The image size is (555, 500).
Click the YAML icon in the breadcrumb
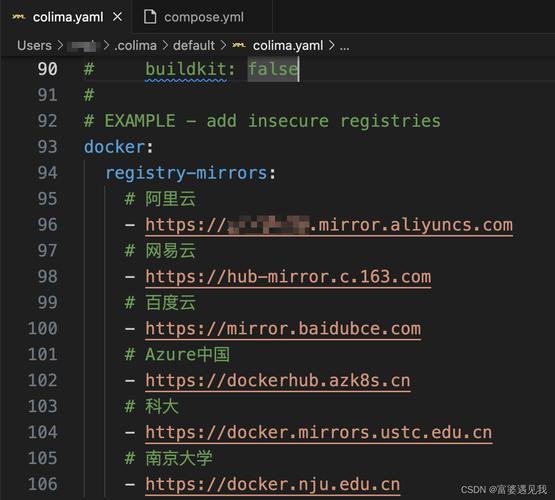click(x=239, y=45)
